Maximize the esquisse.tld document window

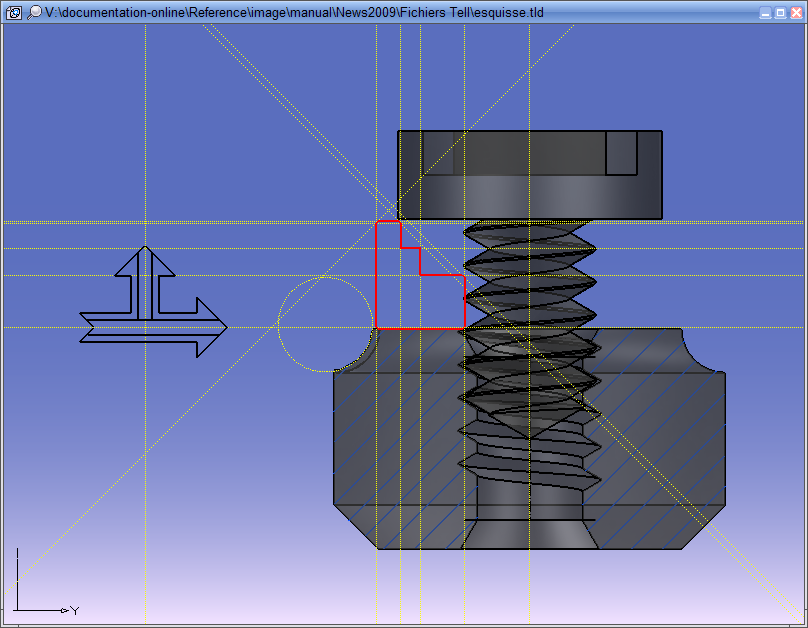[x=780, y=13]
